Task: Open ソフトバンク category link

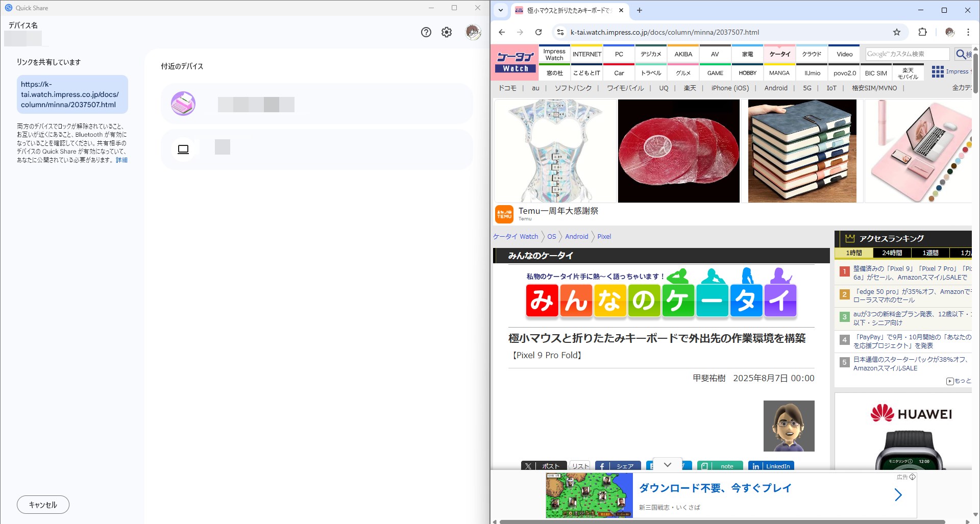Action: pos(573,88)
